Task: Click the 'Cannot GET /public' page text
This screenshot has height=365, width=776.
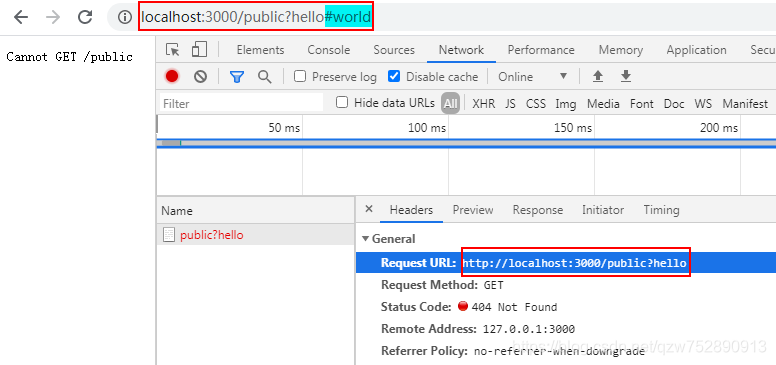Action: tap(69, 57)
